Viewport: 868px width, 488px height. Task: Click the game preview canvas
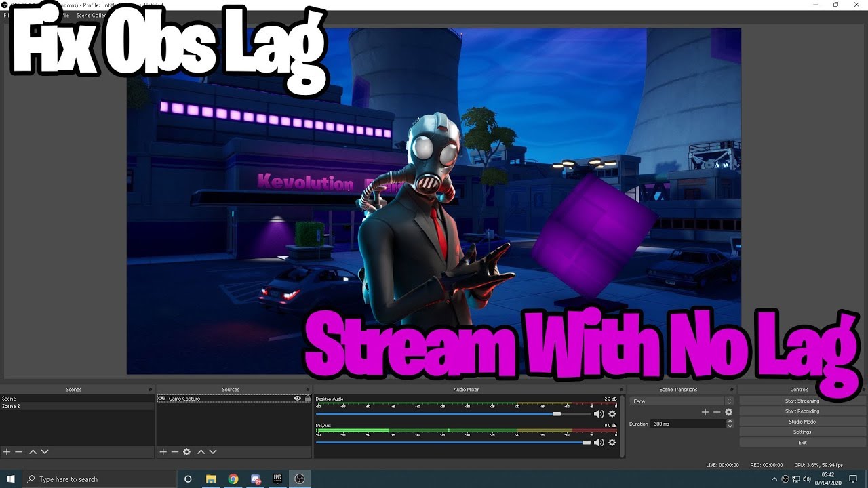(434, 201)
